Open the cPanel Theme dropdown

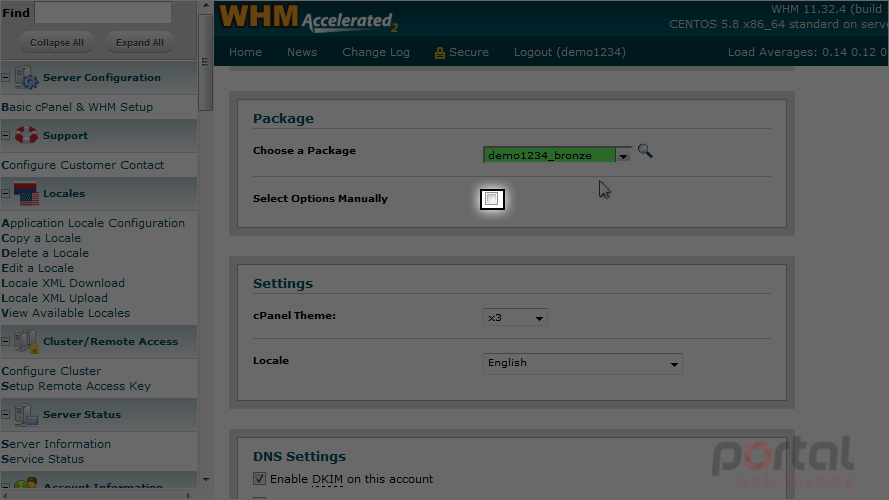coord(515,317)
